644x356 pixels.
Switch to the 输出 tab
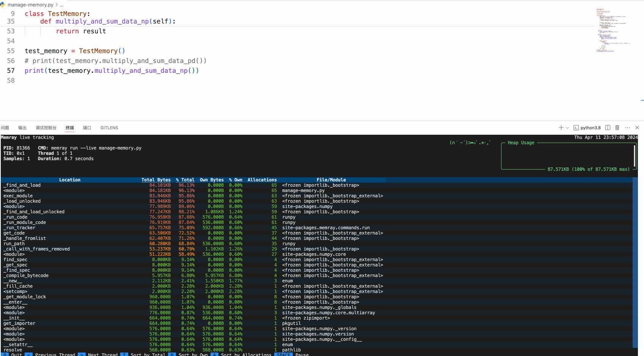[22, 128]
